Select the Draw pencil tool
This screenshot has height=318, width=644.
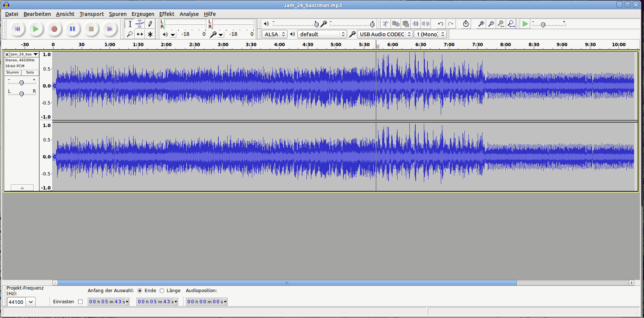tap(150, 24)
